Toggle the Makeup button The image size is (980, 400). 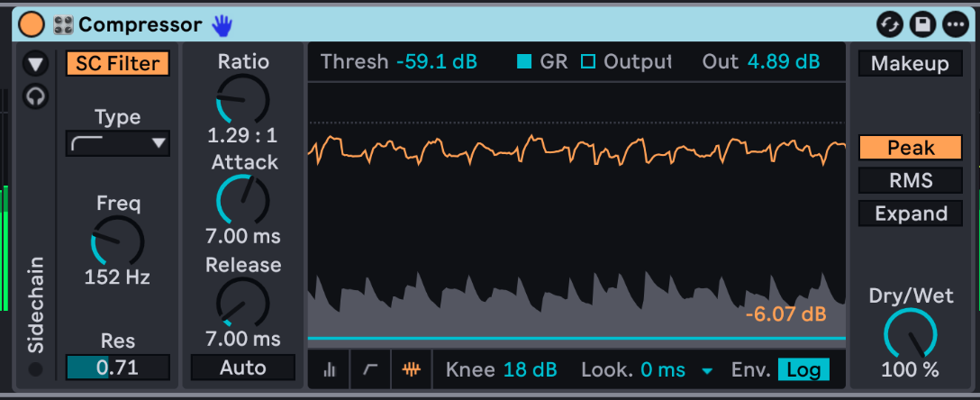[x=910, y=64]
